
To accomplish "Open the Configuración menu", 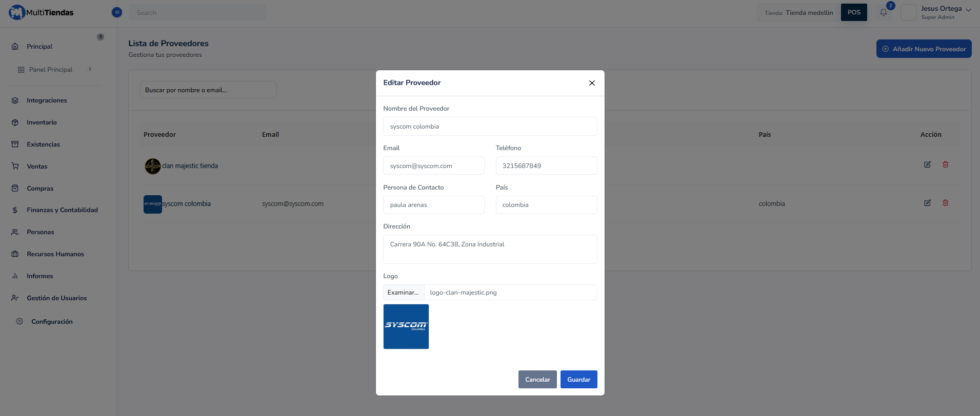I will [x=52, y=322].
